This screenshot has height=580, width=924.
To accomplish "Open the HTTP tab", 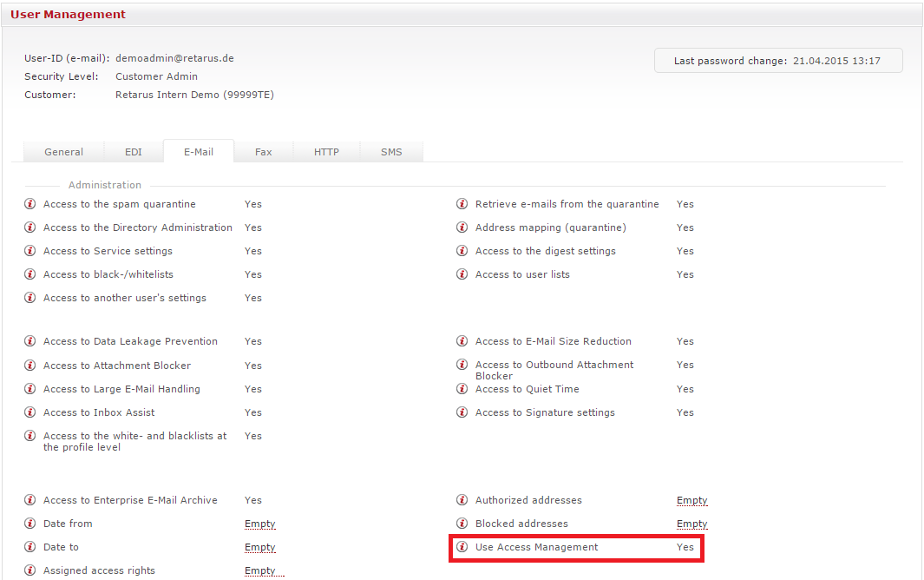I will 326,152.
